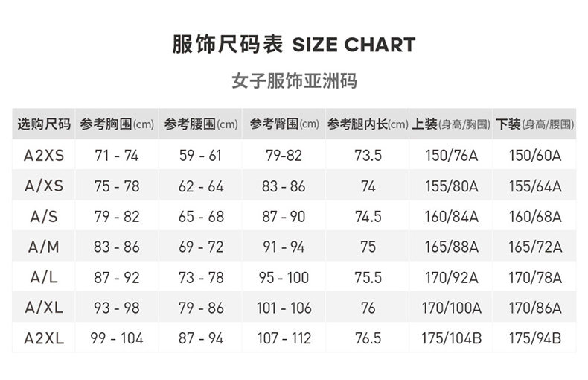Select the A2XS size label
588x380 pixels.
click(x=44, y=156)
